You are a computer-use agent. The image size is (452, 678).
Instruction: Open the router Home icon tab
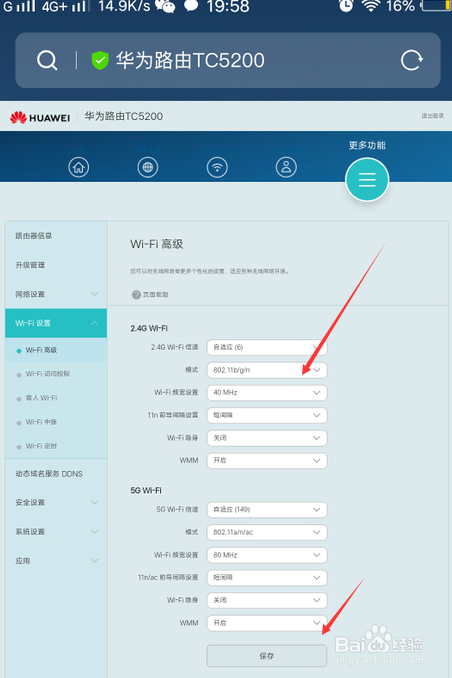pyautogui.click(x=79, y=167)
